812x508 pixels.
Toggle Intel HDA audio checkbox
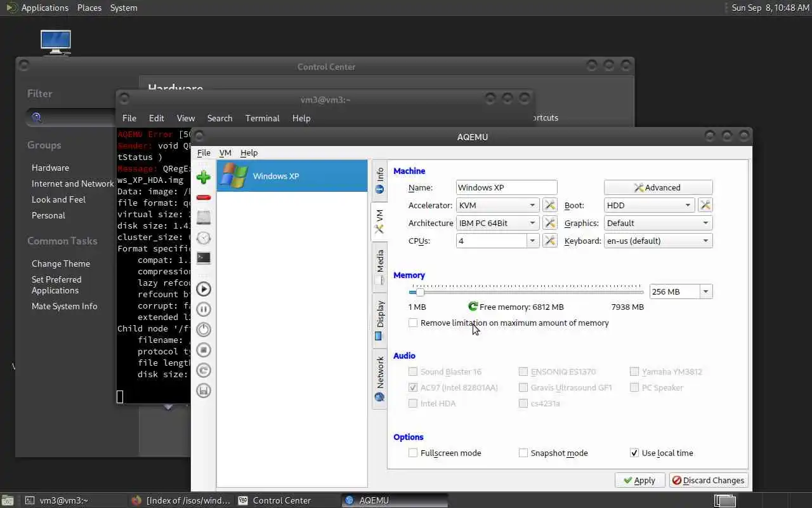[413, 403]
